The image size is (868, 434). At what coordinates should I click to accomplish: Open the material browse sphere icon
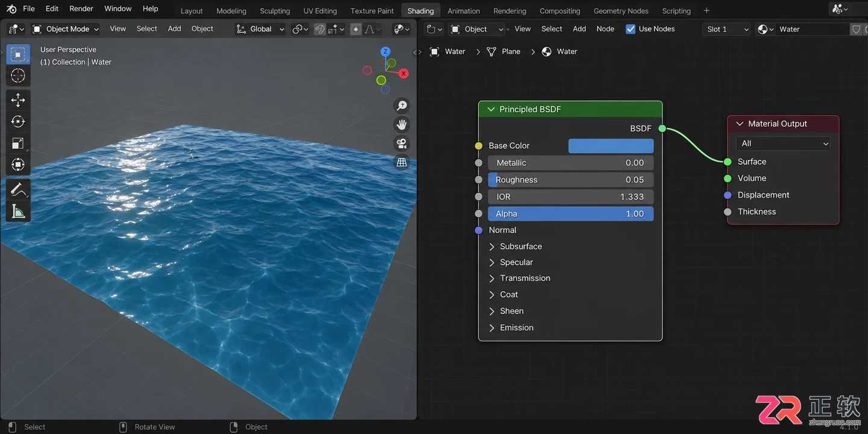click(x=766, y=29)
